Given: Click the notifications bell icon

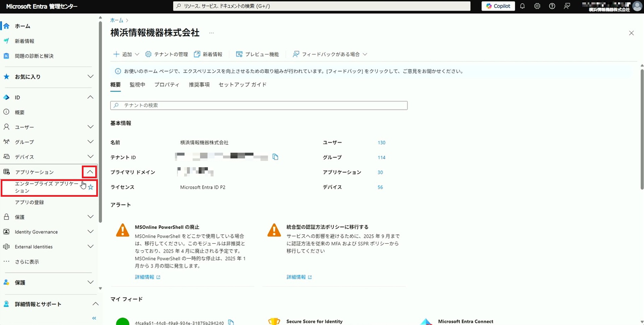Looking at the screenshot, I should pyautogui.click(x=522, y=6).
